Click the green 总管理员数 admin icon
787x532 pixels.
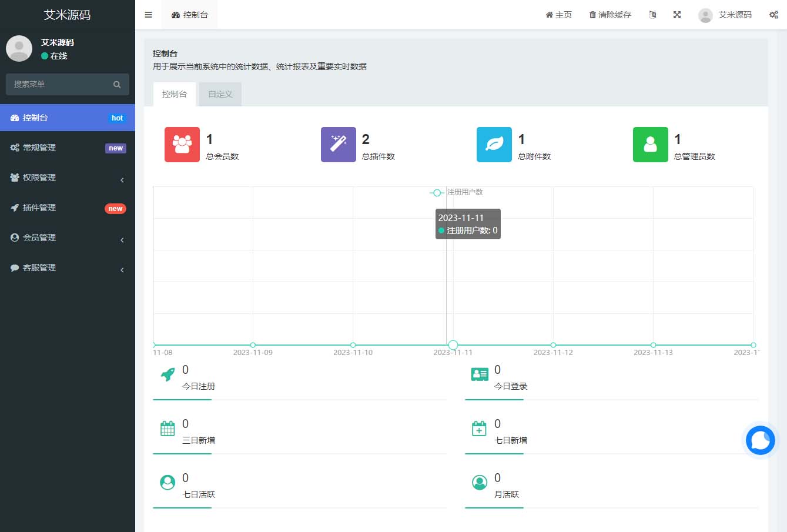[x=650, y=144]
